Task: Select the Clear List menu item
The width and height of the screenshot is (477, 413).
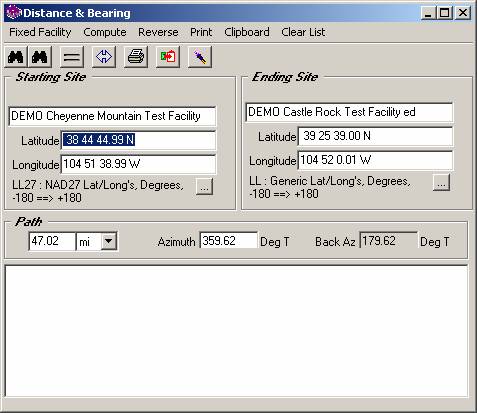Action: pyautogui.click(x=303, y=32)
